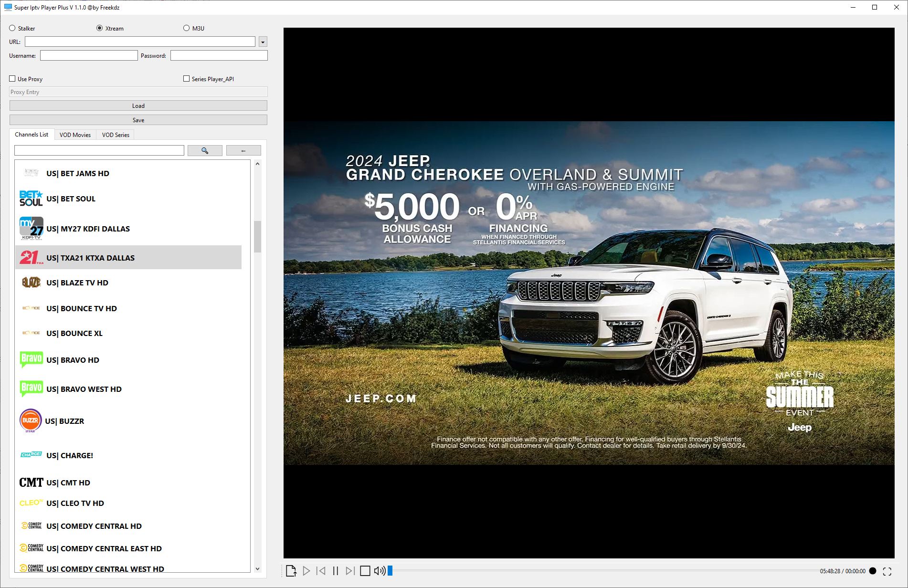This screenshot has height=588, width=908.
Task: Select the Stalker radio button
Action: (12, 28)
